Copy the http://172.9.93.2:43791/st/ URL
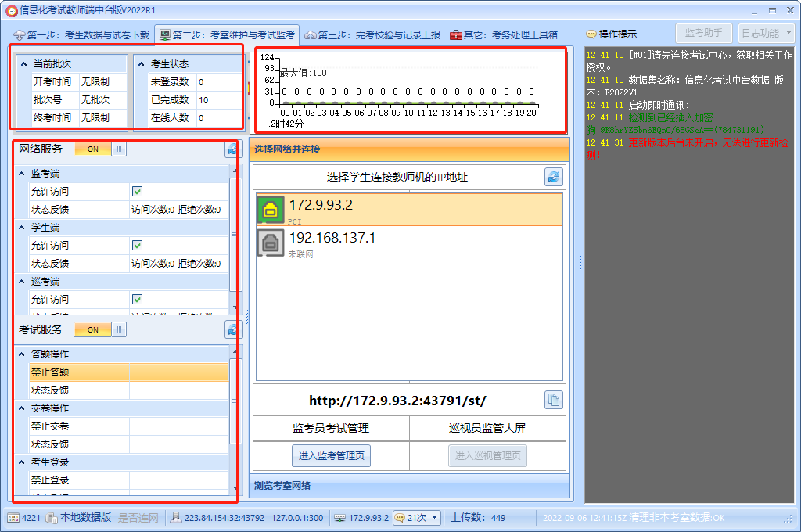 click(x=554, y=400)
